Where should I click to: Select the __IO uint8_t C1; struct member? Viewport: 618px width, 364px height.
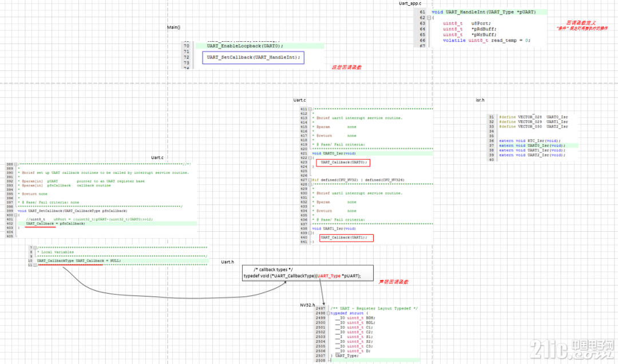pyautogui.click(x=354, y=327)
